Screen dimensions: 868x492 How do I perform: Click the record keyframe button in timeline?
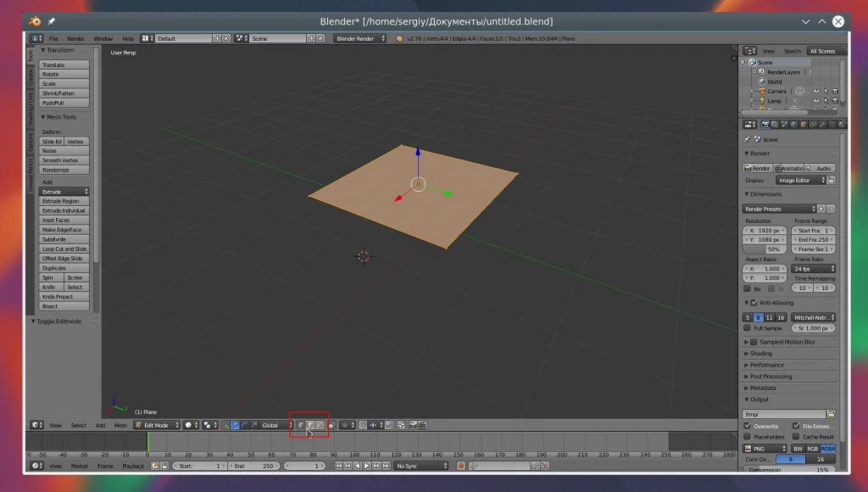(x=461, y=466)
